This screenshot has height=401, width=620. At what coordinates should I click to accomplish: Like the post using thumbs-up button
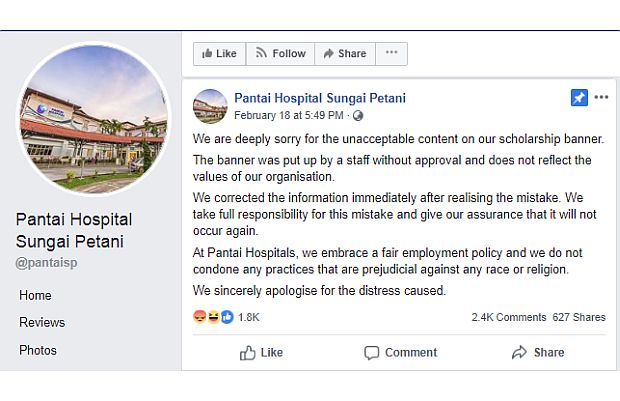click(262, 352)
